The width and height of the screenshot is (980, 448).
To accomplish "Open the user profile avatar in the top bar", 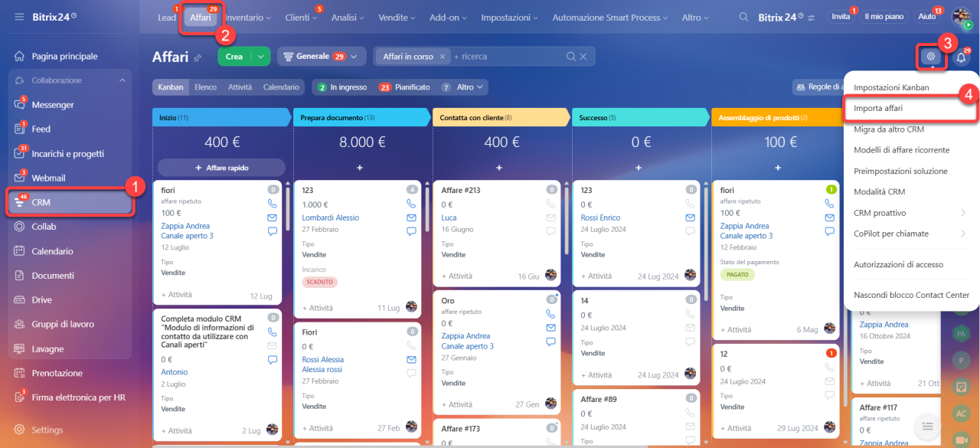I will (961, 17).
